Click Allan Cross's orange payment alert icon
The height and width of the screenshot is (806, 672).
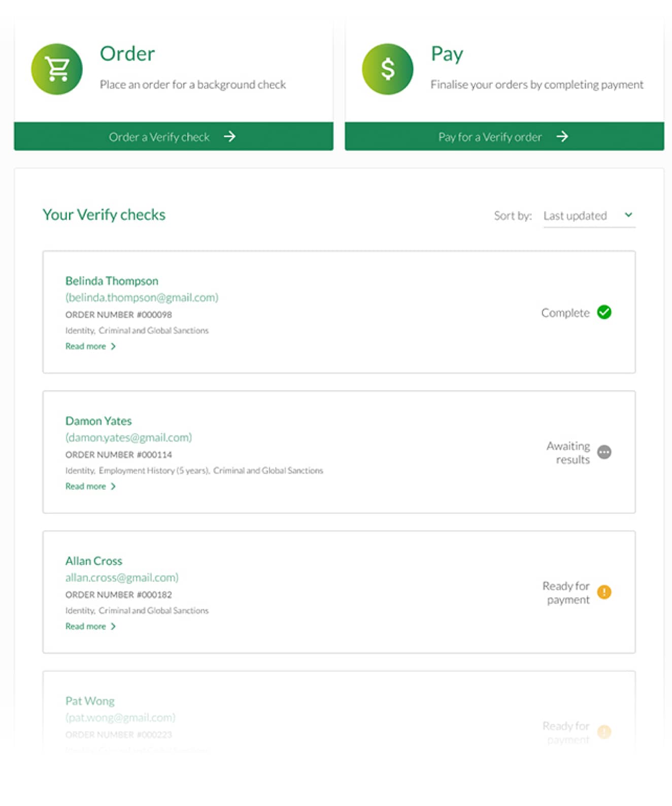(x=604, y=592)
